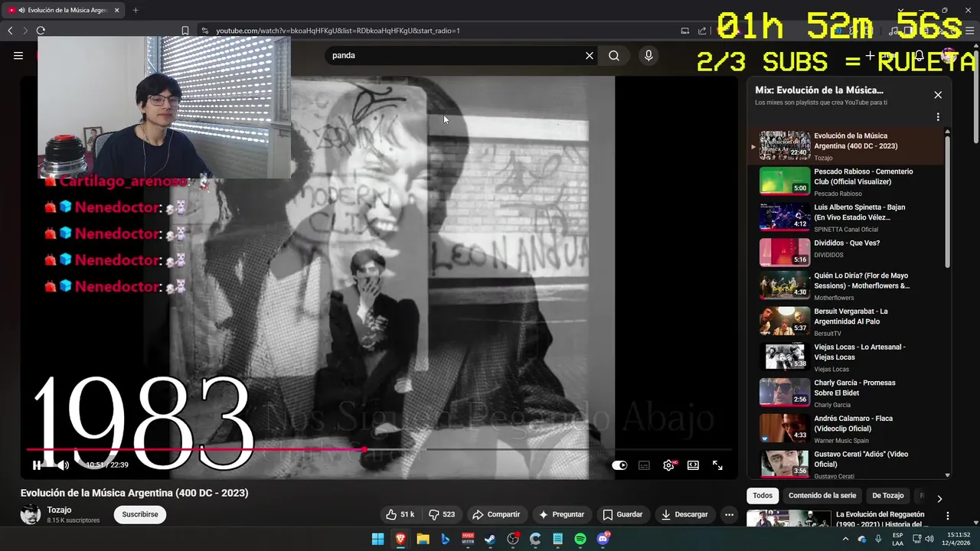
Task: Dislike the video (523)
Action: 442,514
